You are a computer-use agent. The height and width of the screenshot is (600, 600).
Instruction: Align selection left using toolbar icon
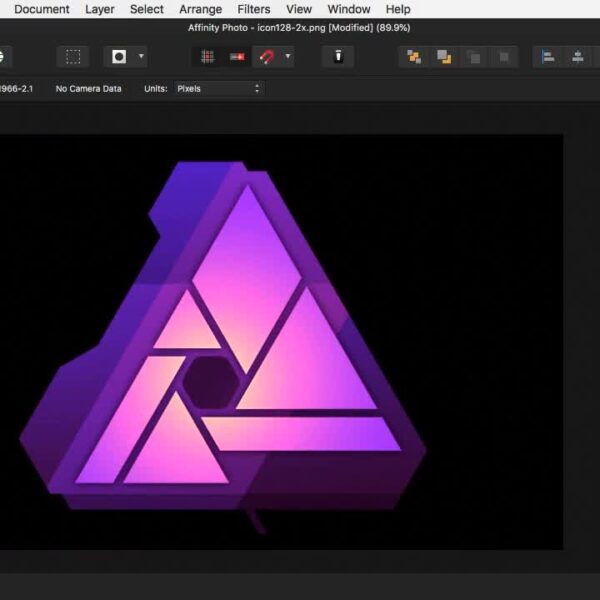[548, 57]
